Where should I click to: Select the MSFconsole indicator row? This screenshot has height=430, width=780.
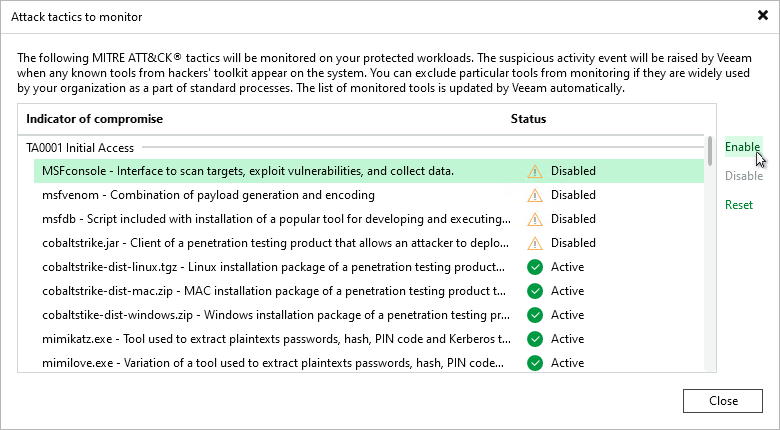tap(248, 171)
